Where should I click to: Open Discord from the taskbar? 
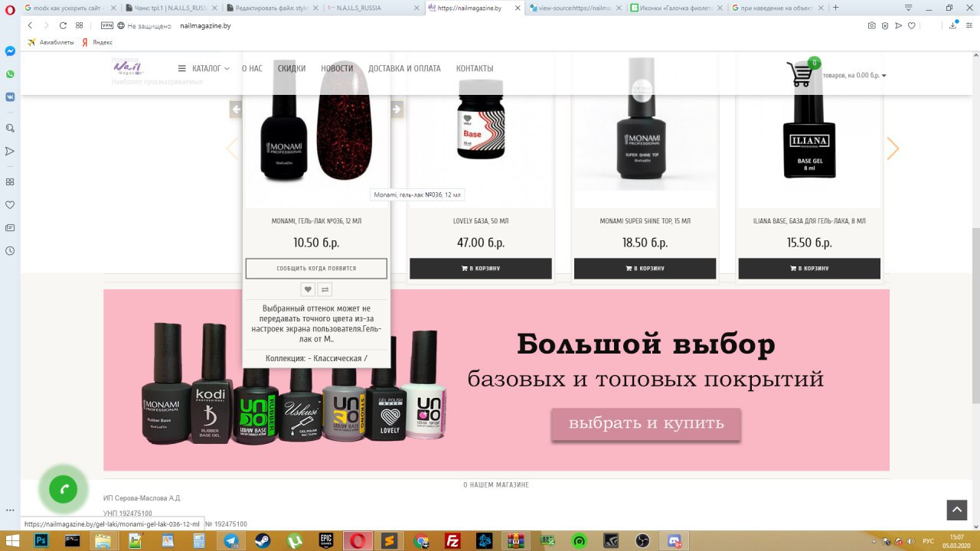[675, 540]
